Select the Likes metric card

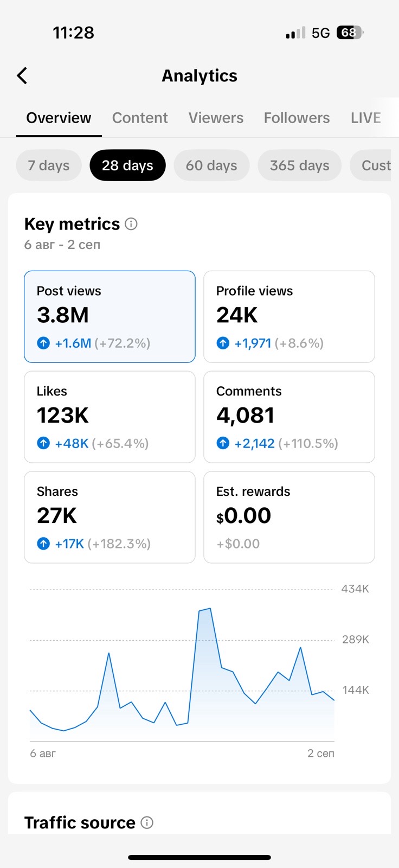pos(110,417)
